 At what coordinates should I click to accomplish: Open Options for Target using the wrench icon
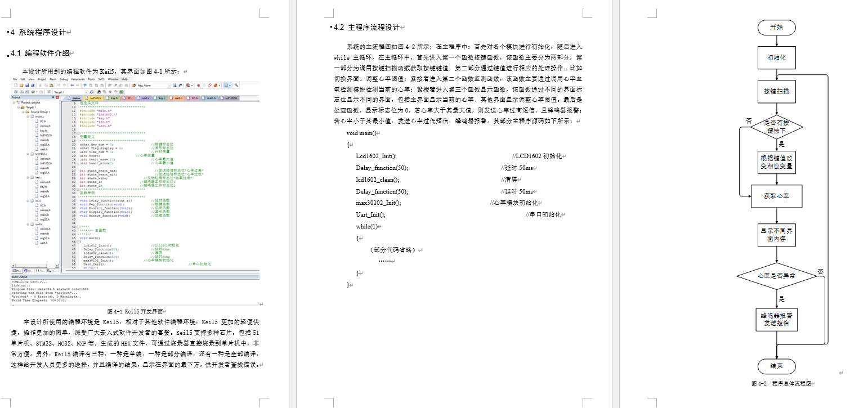click(236, 85)
